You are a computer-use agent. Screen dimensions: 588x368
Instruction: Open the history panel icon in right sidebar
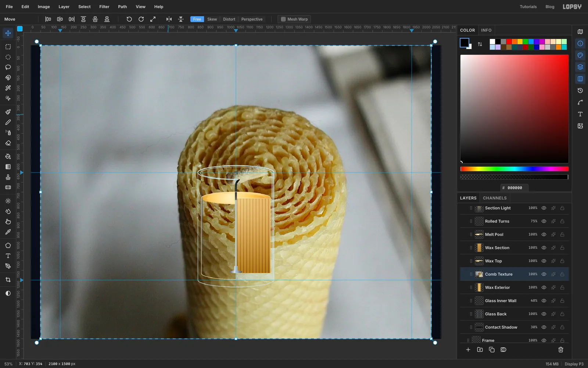tap(580, 91)
